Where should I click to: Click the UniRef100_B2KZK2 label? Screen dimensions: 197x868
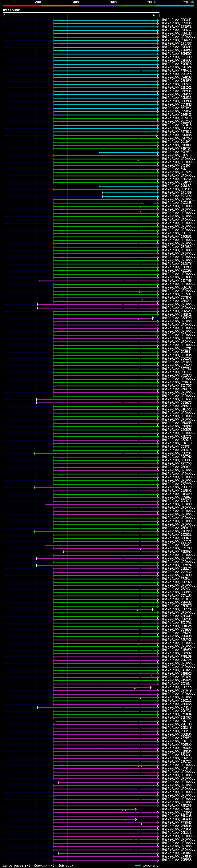(177, 88)
